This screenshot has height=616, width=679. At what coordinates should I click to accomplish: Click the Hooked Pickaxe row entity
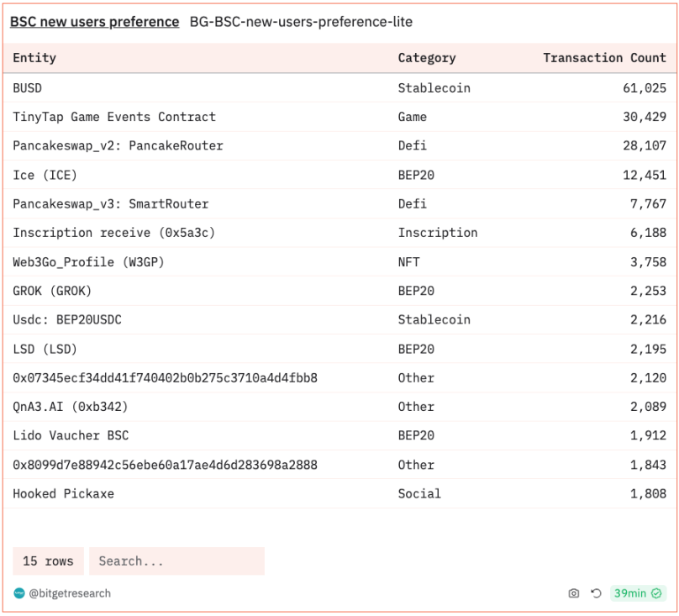[x=63, y=494]
